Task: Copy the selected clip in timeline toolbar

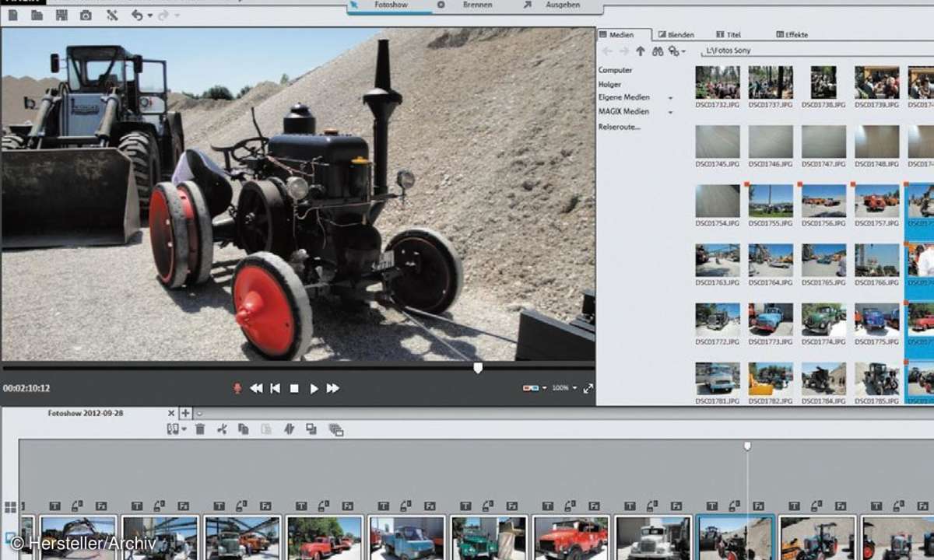Action: pyautogui.click(x=244, y=429)
